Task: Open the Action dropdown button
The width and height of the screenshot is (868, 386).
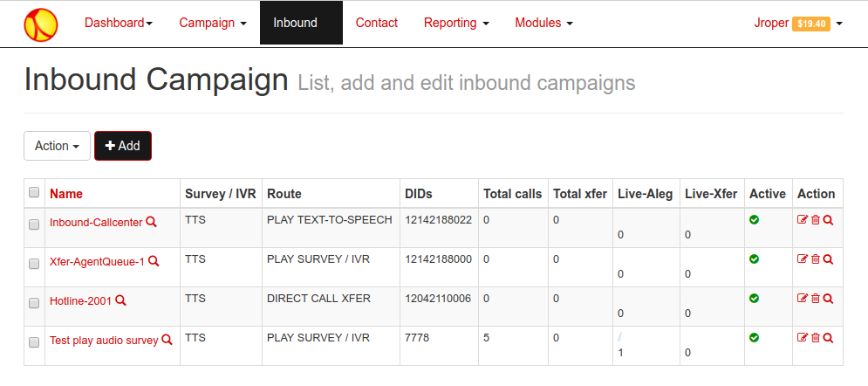Action: coord(57,146)
